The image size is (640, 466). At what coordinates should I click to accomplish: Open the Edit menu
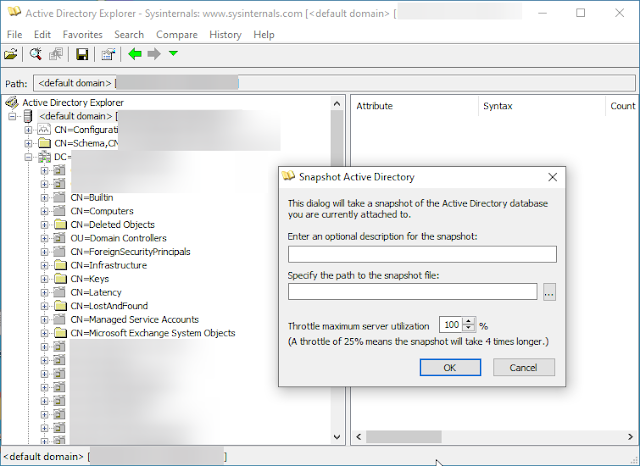point(42,35)
